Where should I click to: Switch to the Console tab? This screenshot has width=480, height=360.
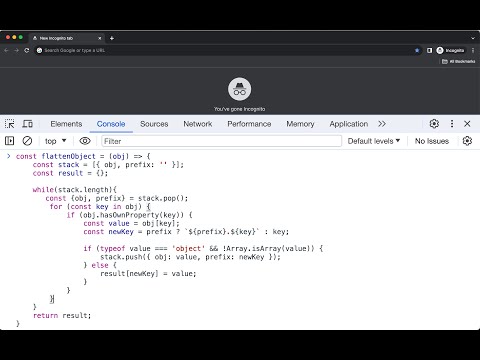pos(111,124)
